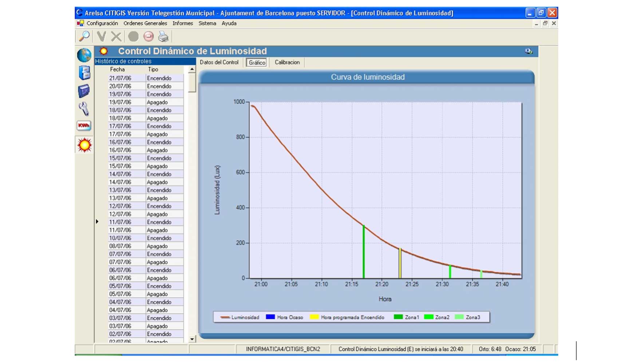Viewport: 637px width, 364px height.
Task: Click the magnifier search toolbar icon
Action: click(x=84, y=36)
